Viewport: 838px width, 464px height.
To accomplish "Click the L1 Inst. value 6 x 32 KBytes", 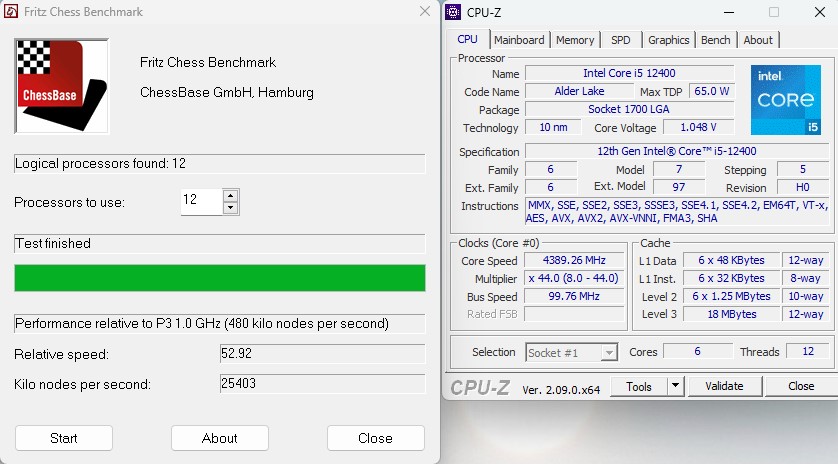I will (731, 279).
